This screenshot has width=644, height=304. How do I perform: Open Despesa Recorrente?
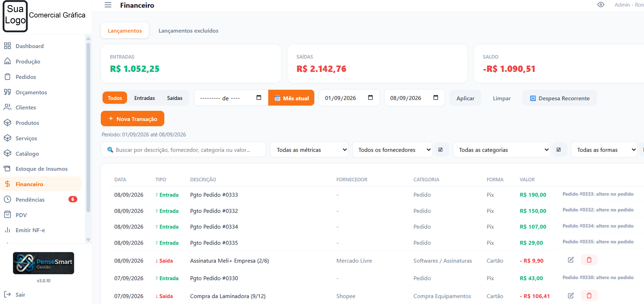coord(560,98)
